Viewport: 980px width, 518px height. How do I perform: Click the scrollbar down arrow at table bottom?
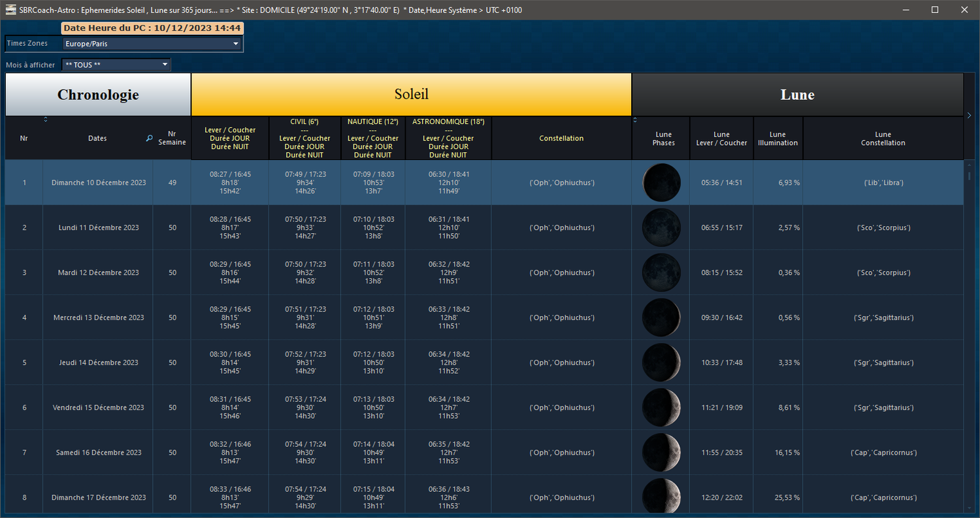coord(969,509)
